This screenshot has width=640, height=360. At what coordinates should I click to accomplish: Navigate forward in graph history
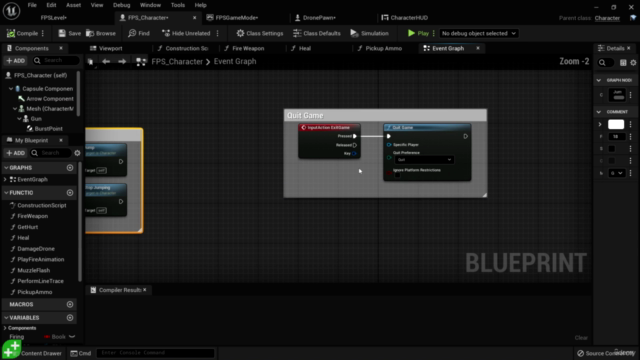click(122, 62)
